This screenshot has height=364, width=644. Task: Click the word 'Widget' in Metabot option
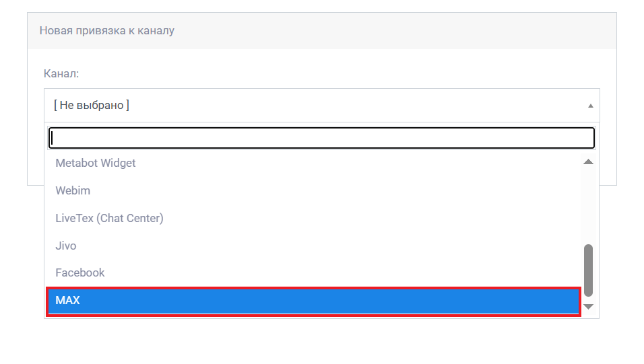click(x=118, y=163)
